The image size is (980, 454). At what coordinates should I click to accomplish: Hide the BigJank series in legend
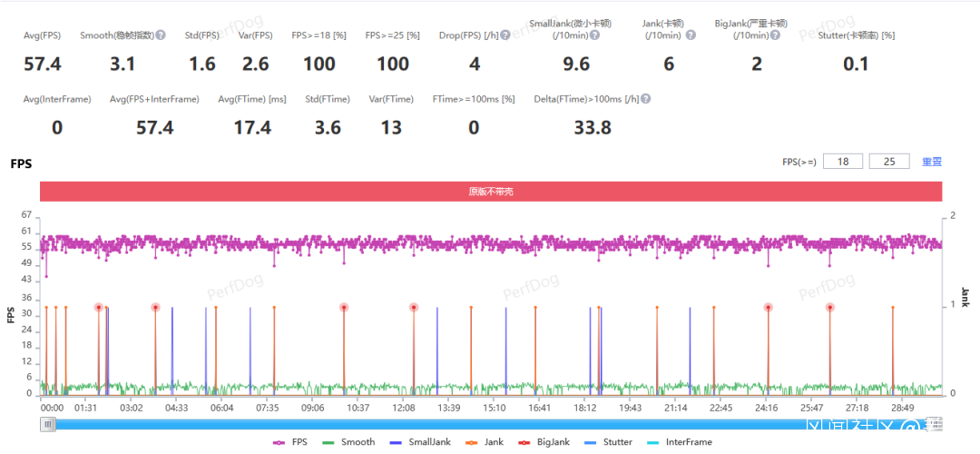pyautogui.click(x=544, y=442)
